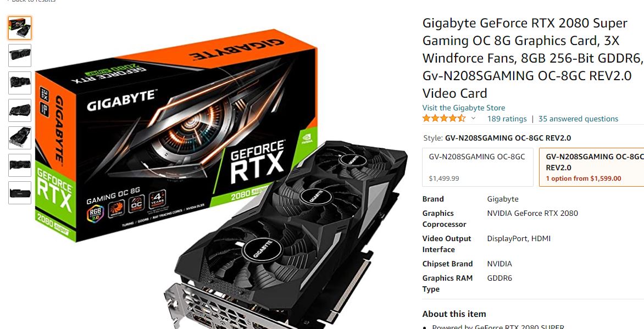Screen dimensions: 644x329
Task: Select the third product thumbnail
Action: click(20, 83)
